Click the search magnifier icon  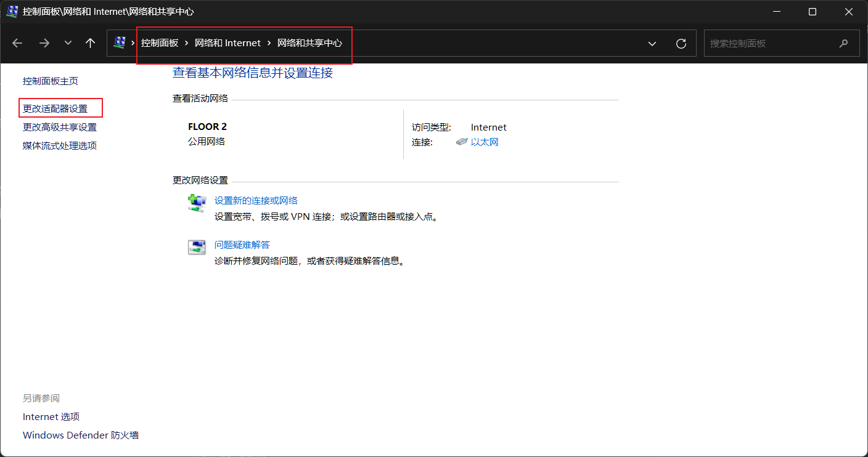tap(844, 44)
